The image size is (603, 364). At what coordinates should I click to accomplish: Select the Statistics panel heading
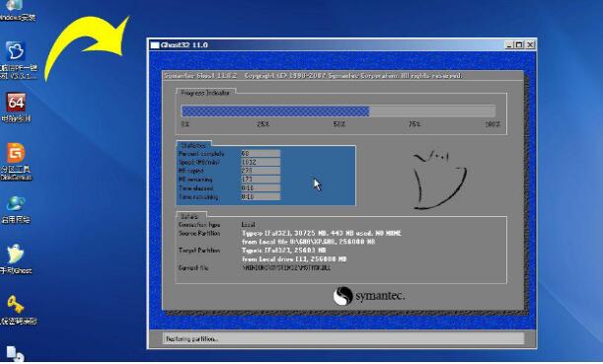coord(193,145)
